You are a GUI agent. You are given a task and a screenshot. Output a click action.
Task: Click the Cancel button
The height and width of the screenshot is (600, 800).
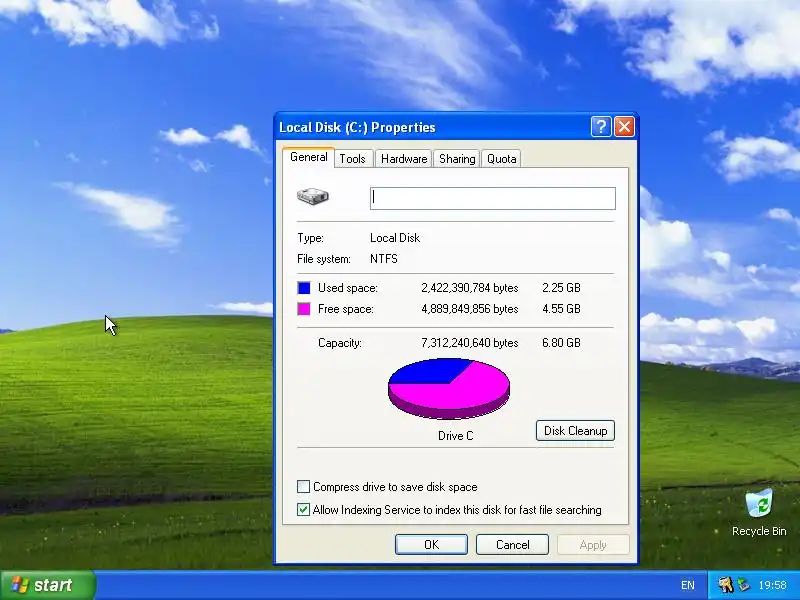[x=512, y=544]
